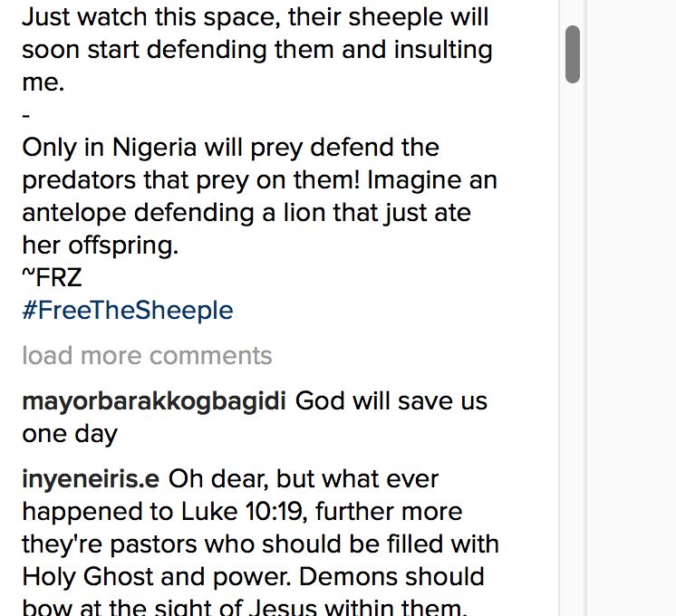Click the scrollbar track below the thumb

click(x=572, y=362)
